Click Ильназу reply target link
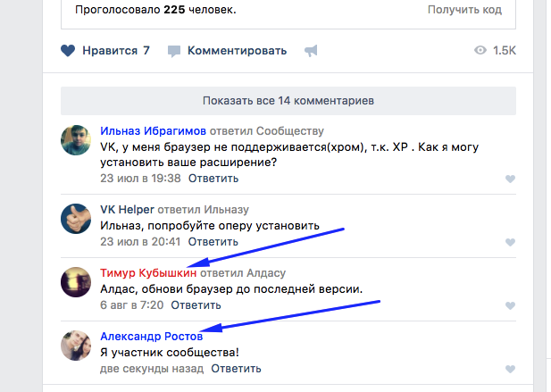This screenshot has height=392, width=551. (226, 210)
